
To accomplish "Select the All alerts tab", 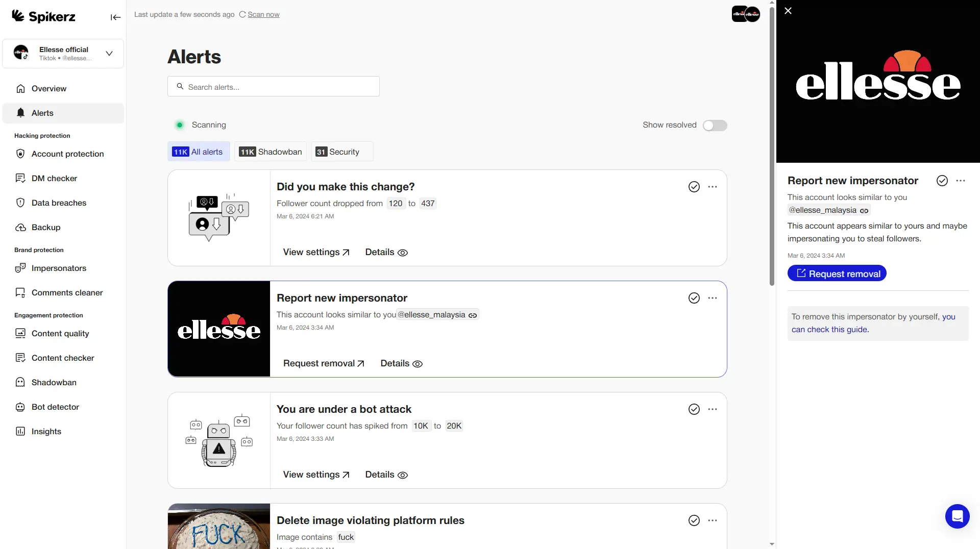I will [x=198, y=152].
